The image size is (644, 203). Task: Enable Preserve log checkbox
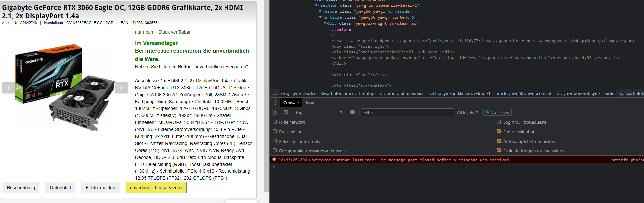click(275, 132)
